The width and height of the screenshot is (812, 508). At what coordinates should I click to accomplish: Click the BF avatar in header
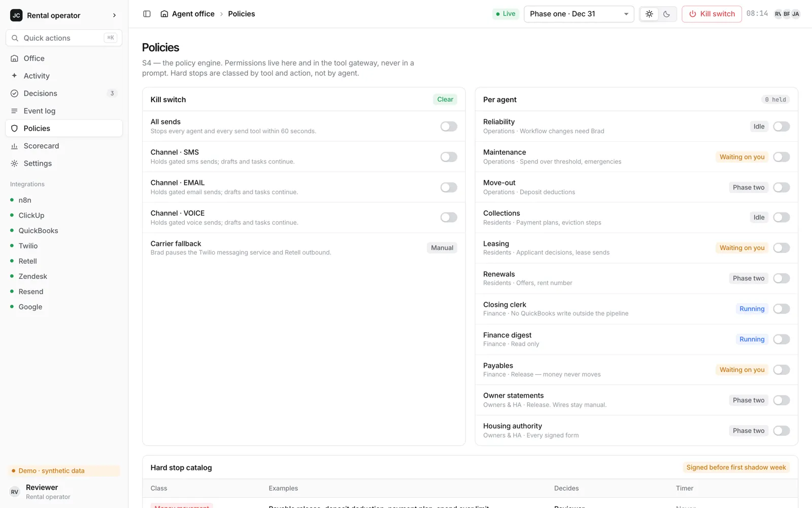pyautogui.click(x=787, y=14)
